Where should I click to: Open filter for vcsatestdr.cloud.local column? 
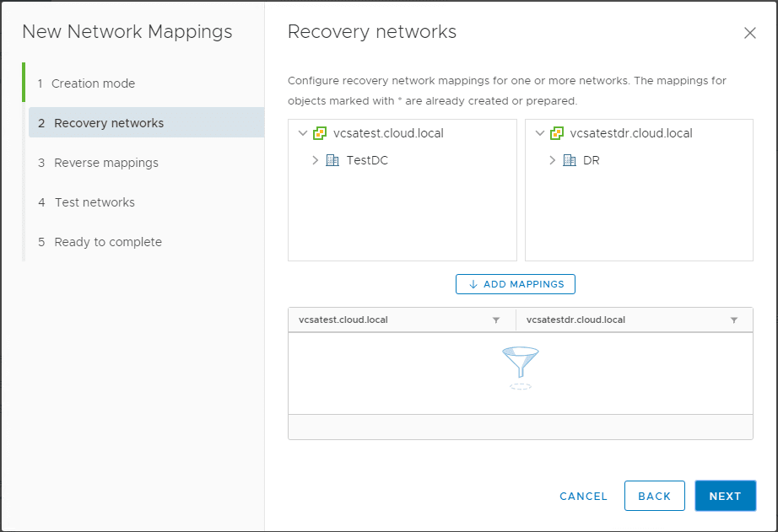tap(734, 320)
